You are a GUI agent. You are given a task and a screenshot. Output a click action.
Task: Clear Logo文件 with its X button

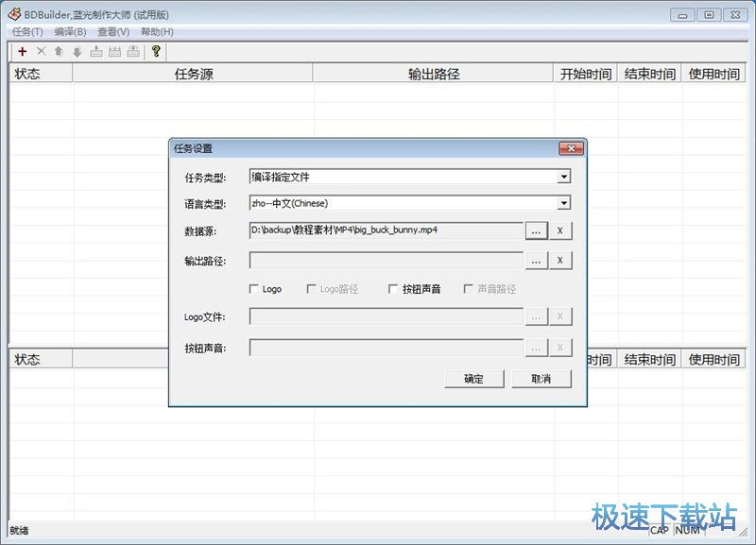click(x=559, y=316)
